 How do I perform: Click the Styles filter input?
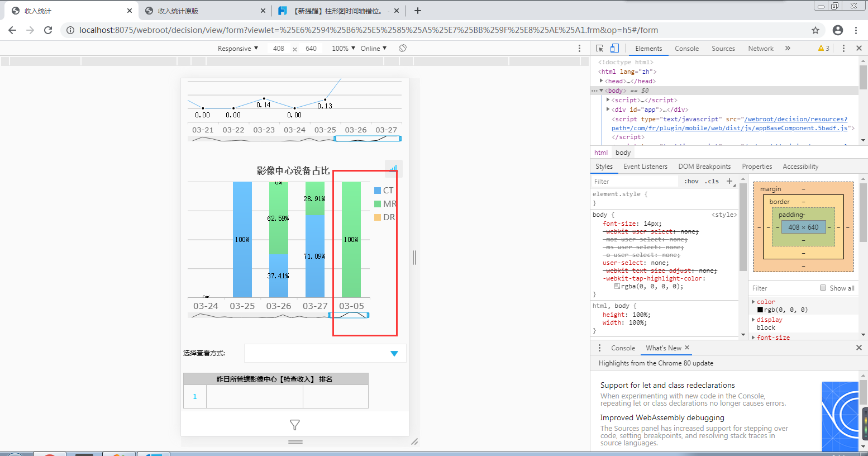click(635, 181)
